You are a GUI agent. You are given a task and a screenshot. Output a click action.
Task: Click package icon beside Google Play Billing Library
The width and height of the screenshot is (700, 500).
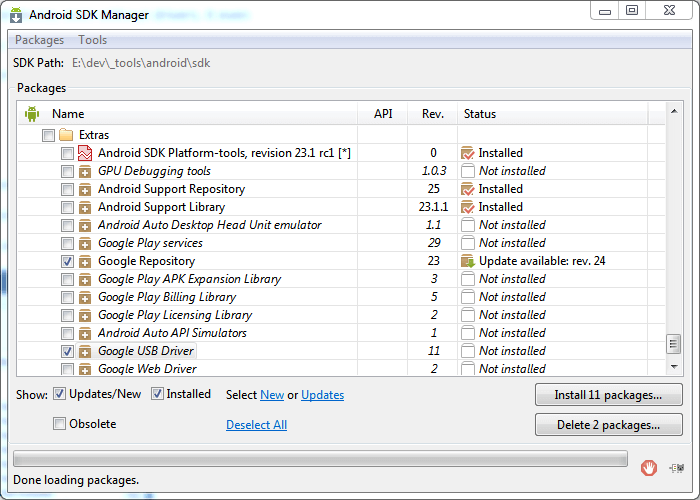pyautogui.click(x=85, y=297)
